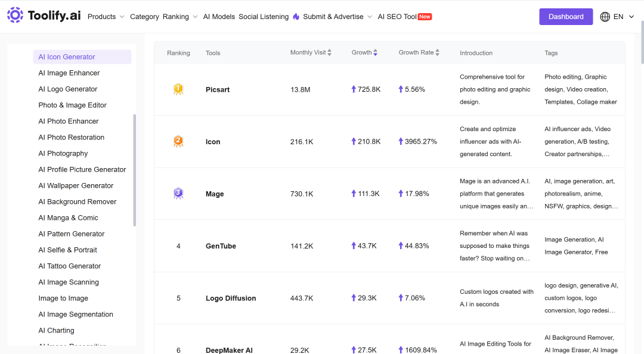Sort by Monthly Visit arrows
The height and width of the screenshot is (354, 644).
329,52
